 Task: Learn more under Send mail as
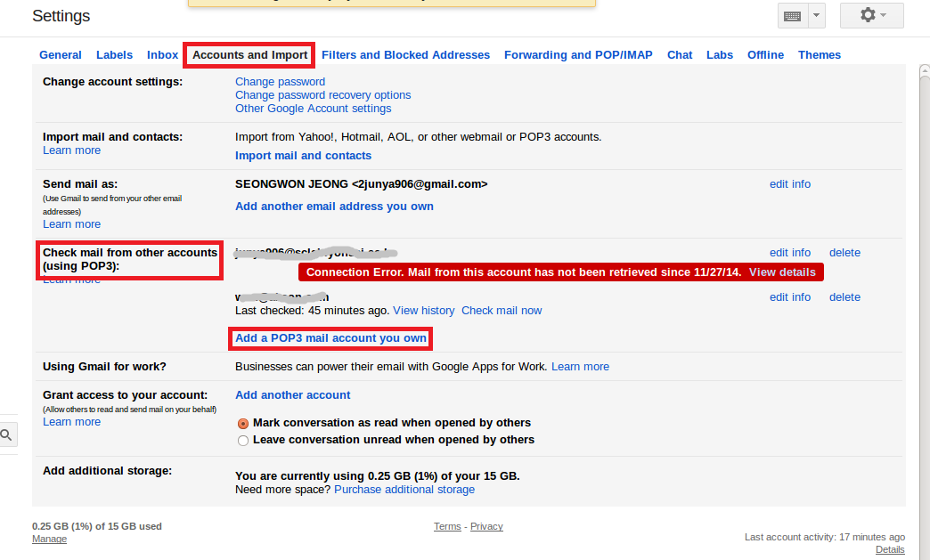click(72, 224)
